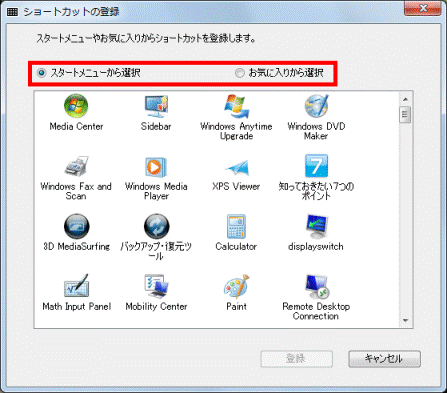Click the 登録 button

tap(296, 359)
